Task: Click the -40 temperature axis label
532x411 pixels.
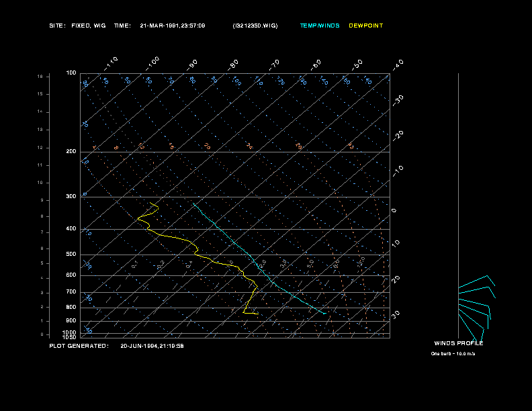Action: click(398, 65)
